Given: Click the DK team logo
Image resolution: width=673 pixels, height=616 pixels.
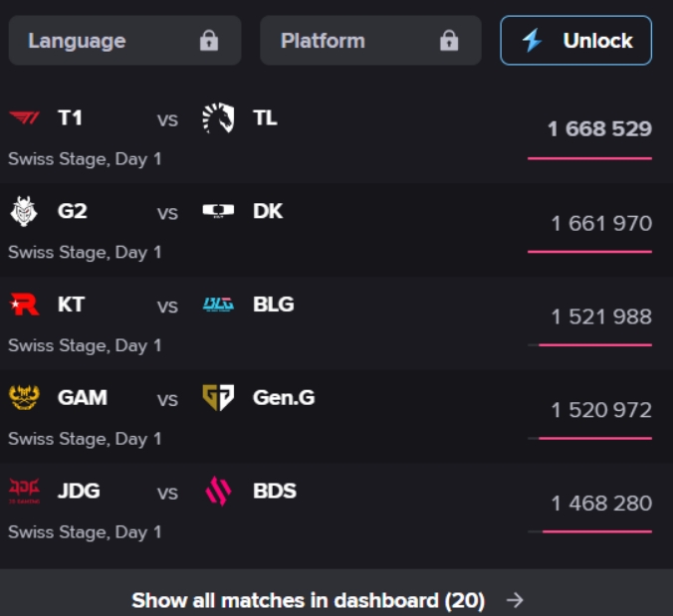Looking at the screenshot, I should pos(218,211).
